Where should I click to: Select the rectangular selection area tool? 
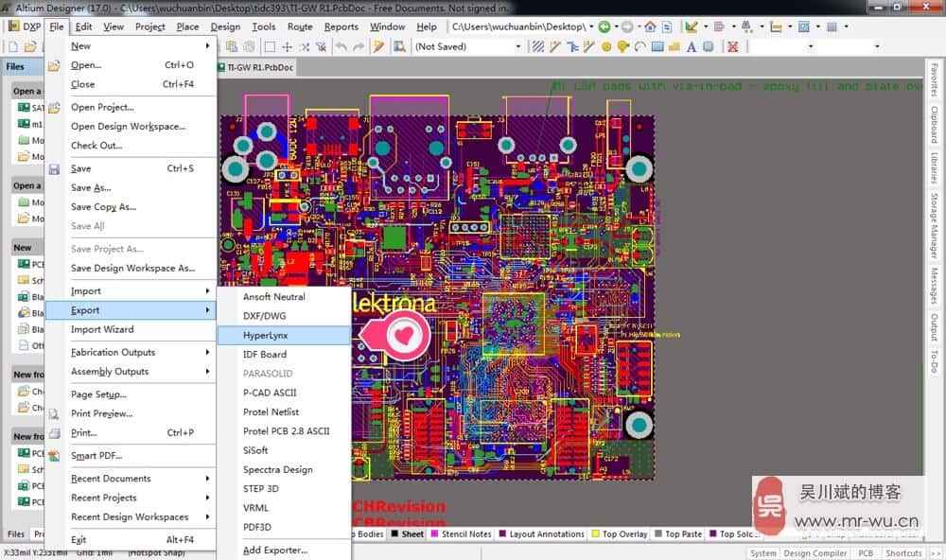point(270,46)
